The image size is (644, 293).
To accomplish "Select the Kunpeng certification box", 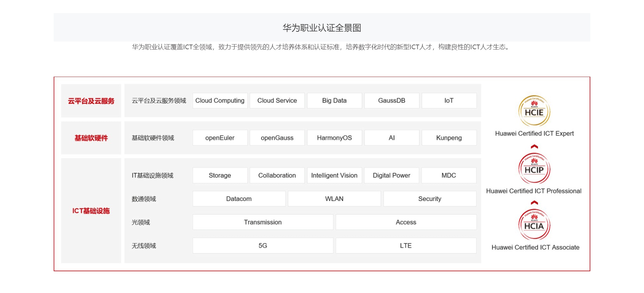I will click(x=449, y=138).
